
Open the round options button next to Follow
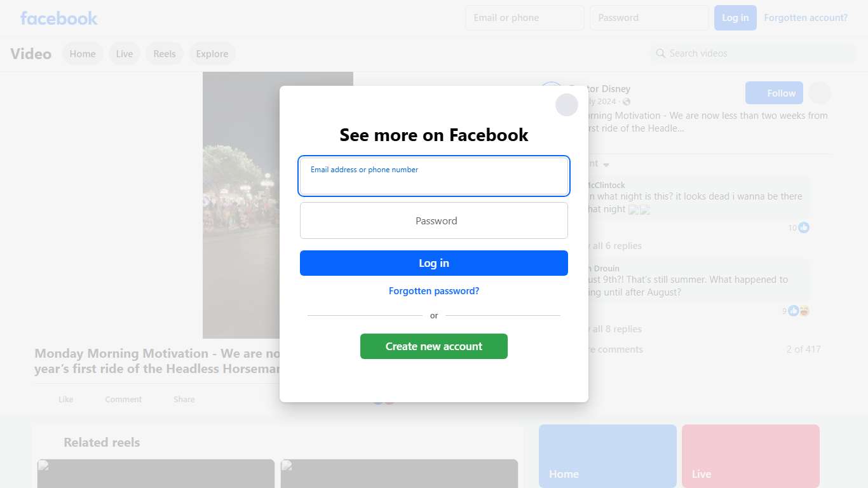point(820,93)
